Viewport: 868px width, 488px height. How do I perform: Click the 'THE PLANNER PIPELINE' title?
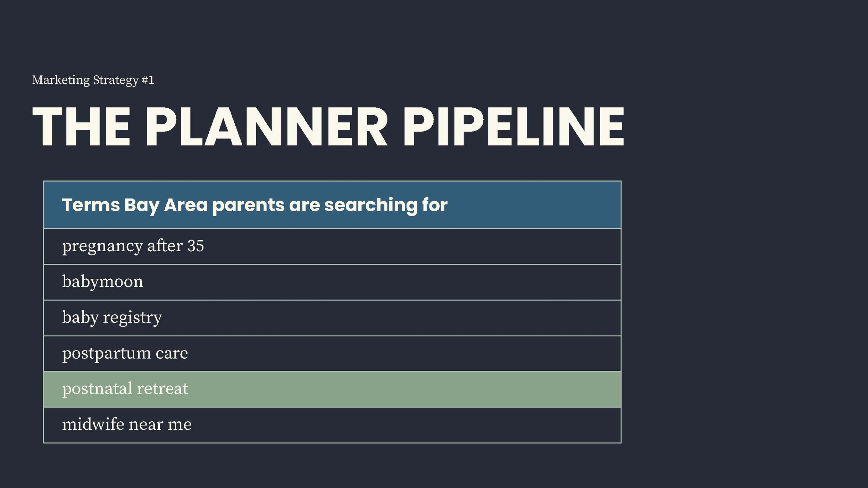328,126
